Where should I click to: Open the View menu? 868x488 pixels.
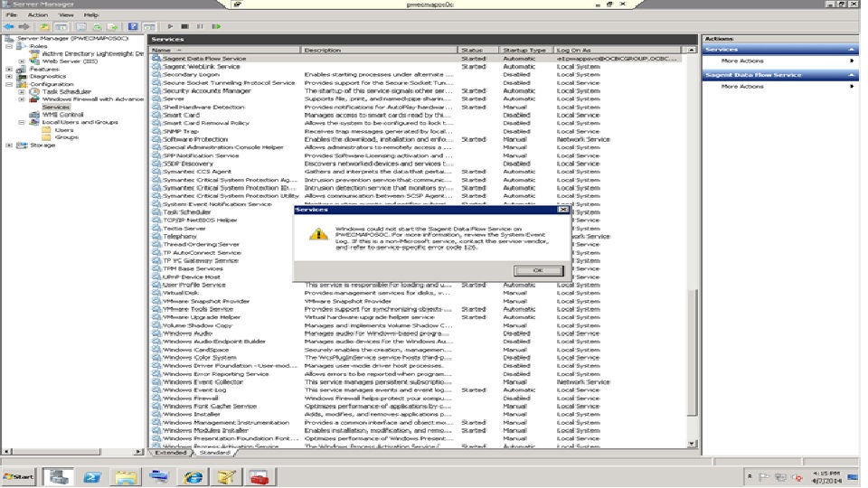66,15
